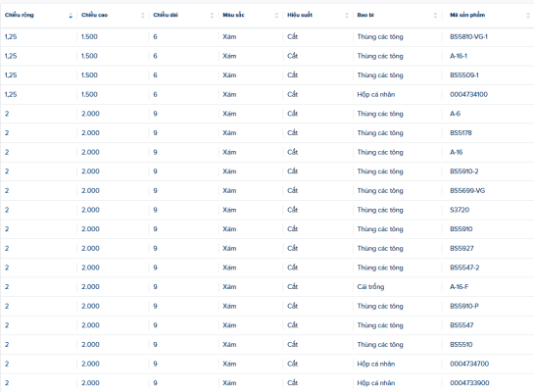Select the Cái trống packaging cell
Viewport: 534px width, 392px height.
pos(370,287)
